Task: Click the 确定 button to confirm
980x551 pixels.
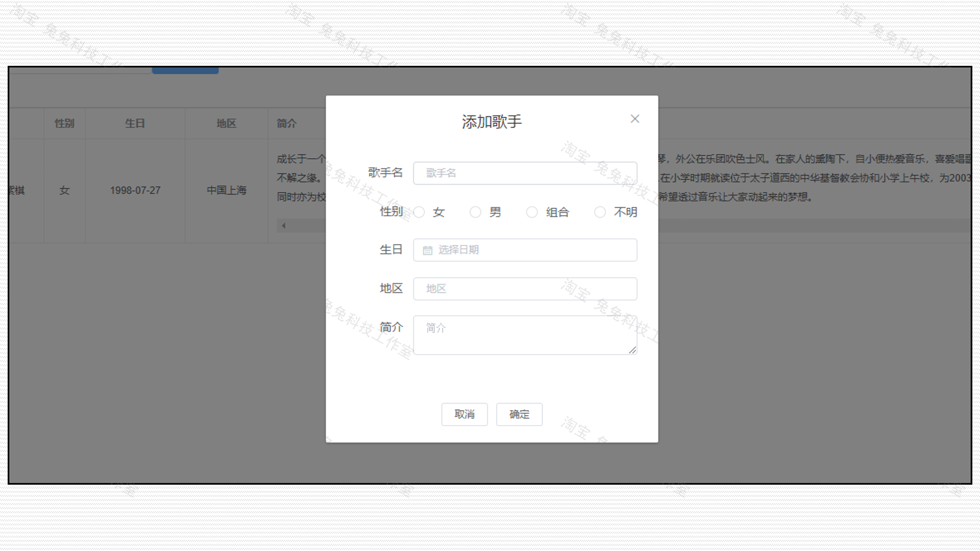Action: 519,414
